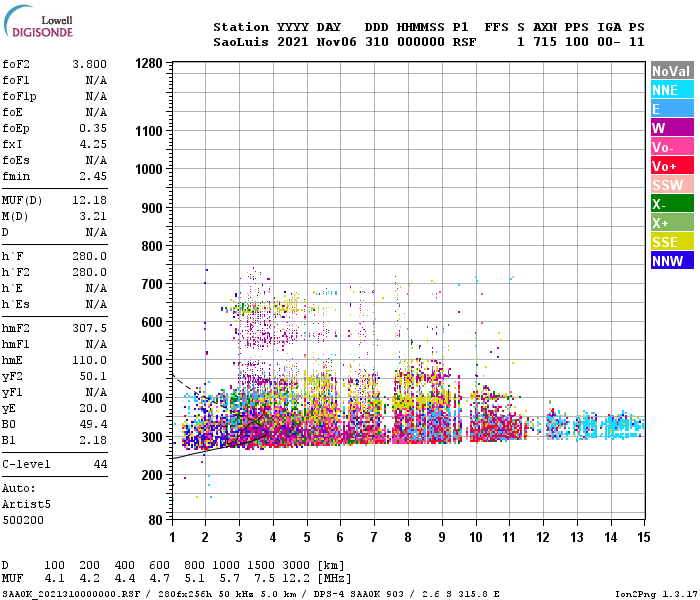This screenshot has height=600, width=700.
Task: Click the hmE value 110.0
Action: tap(89, 360)
